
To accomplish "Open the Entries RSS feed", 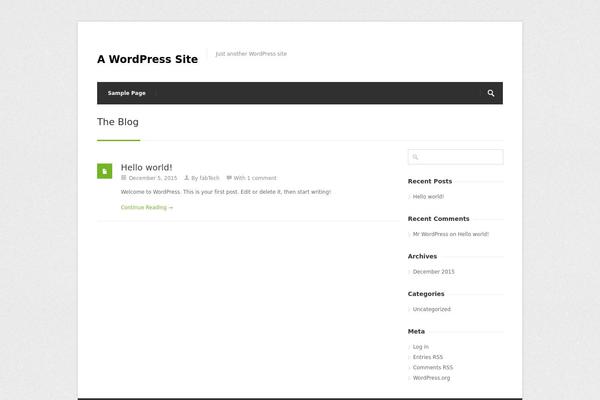I will 428,357.
